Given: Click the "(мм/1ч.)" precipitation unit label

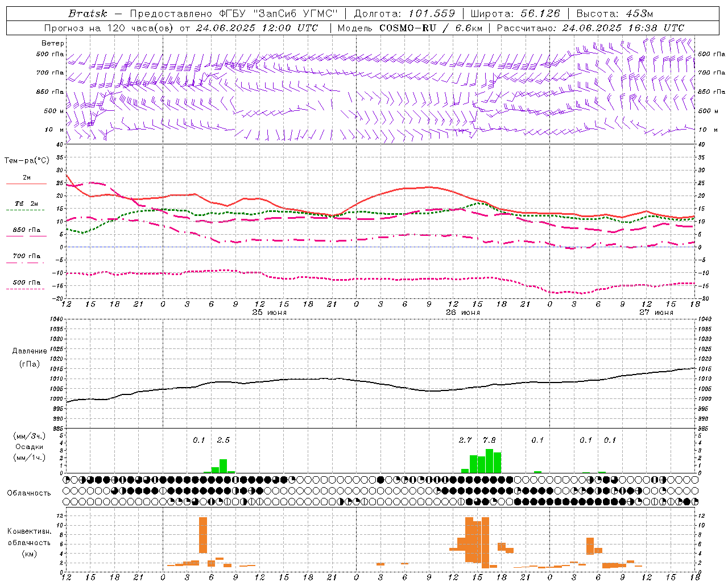Looking at the screenshot, I should 30,458.
